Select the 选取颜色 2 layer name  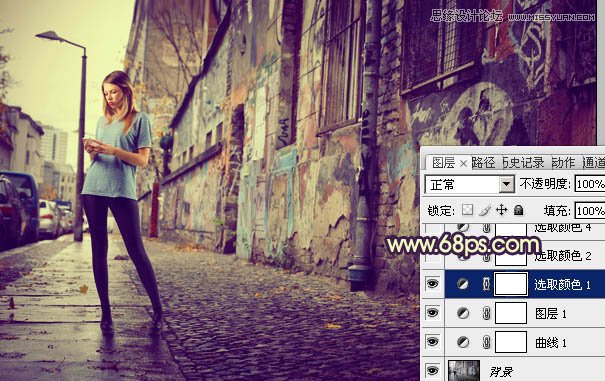pos(562,256)
